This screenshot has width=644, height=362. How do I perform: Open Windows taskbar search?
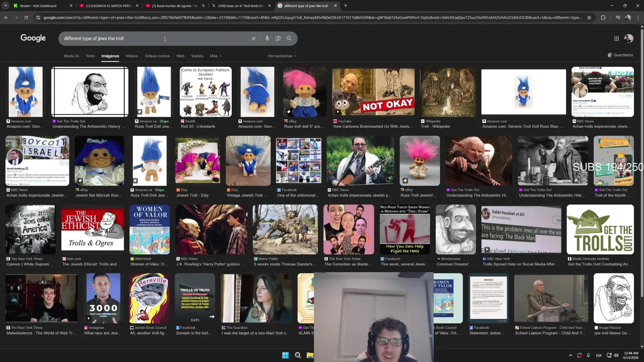(x=298, y=355)
